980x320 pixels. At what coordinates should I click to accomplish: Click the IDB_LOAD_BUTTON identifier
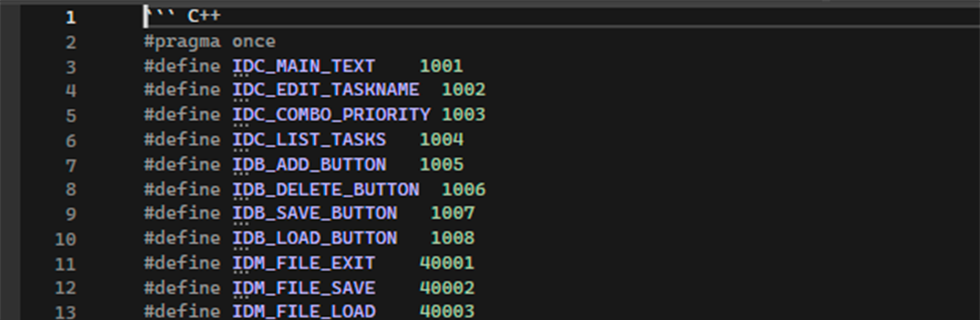314,239
